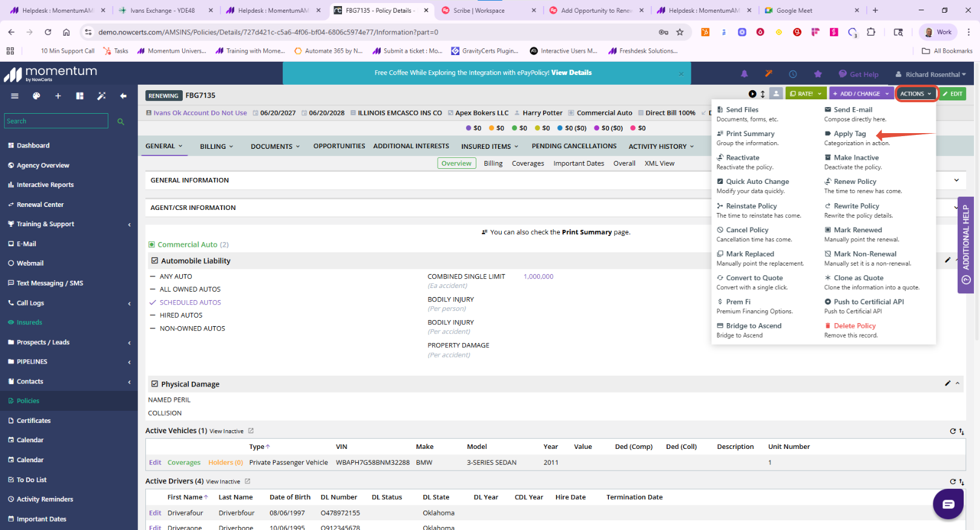This screenshot has width=980, height=530.
Task: Click the back arrow icon in sidebar
Action: point(123,96)
